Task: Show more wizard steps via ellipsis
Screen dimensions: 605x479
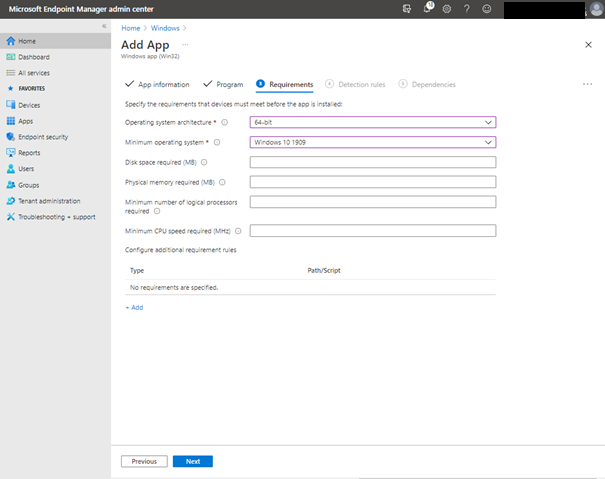Action: click(x=588, y=84)
